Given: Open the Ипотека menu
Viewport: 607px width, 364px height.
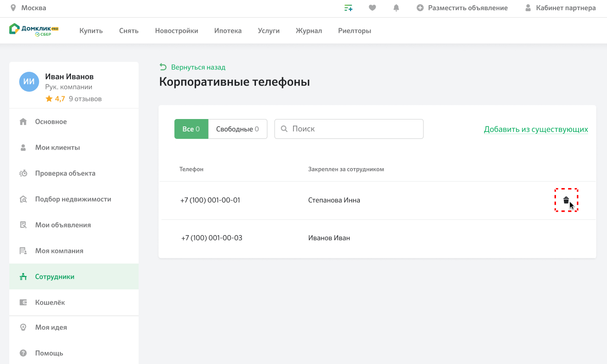Looking at the screenshot, I should pyautogui.click(x=228, y=31).
